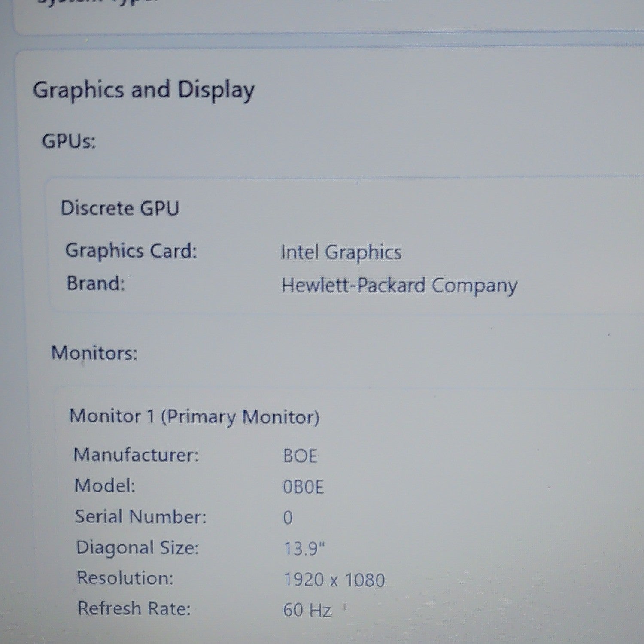Click the Graphics Card: label

[131, 251]
